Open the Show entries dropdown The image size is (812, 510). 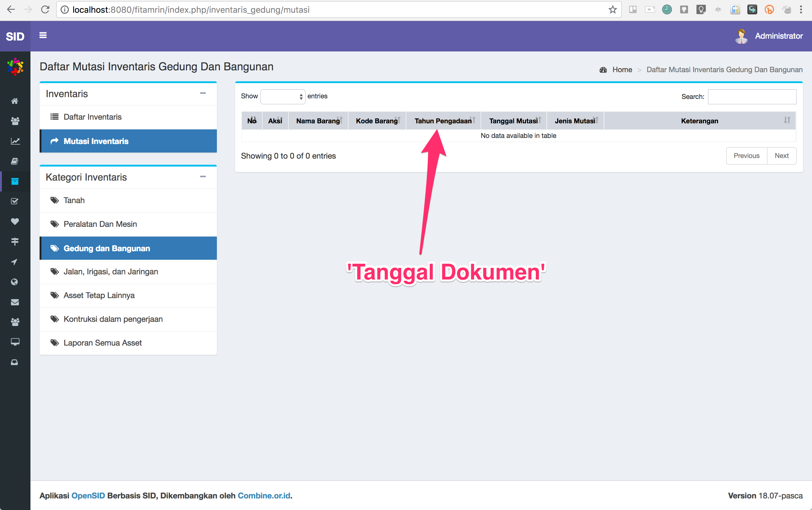click(283, 97)
